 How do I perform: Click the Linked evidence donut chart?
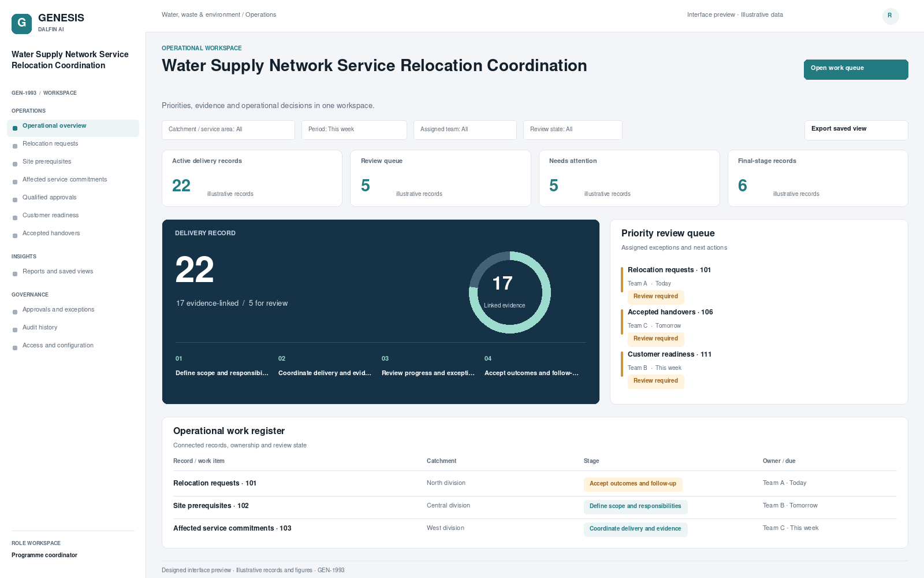click(x=509, y=292)
